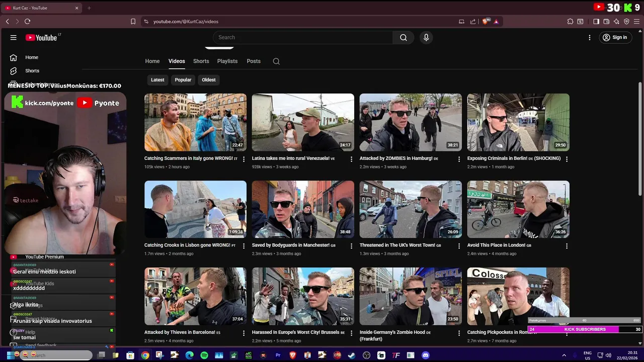Image resolution: width=644 pixels, height=362 pixels.
Task: Click the YouTube logo
Action: pyautogui.click(x=41, y=38)
